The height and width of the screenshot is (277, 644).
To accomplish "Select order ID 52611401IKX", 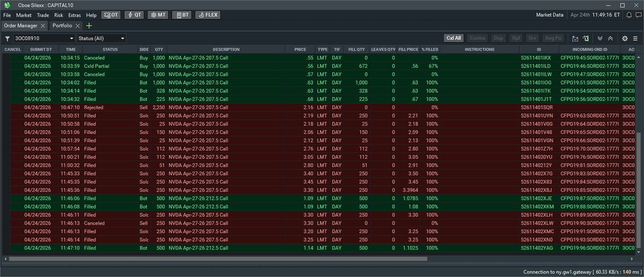I will click(x=536, y=57).
